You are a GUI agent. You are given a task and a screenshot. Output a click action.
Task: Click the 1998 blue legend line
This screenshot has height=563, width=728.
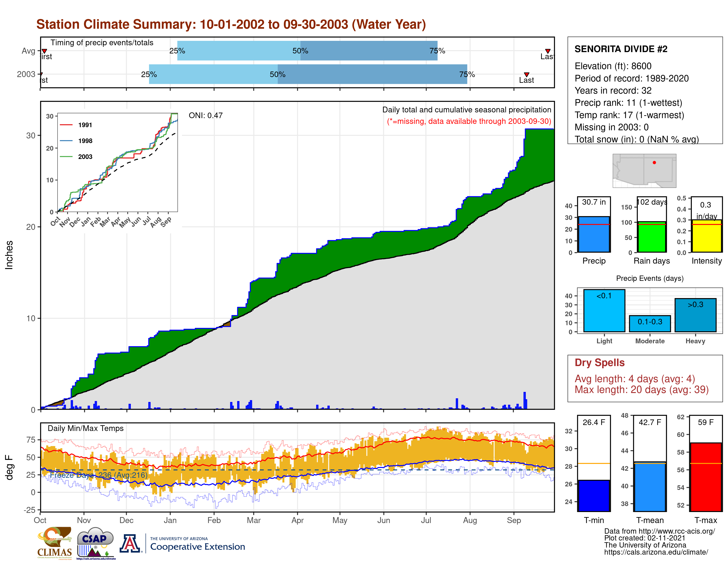pos(66,141)
